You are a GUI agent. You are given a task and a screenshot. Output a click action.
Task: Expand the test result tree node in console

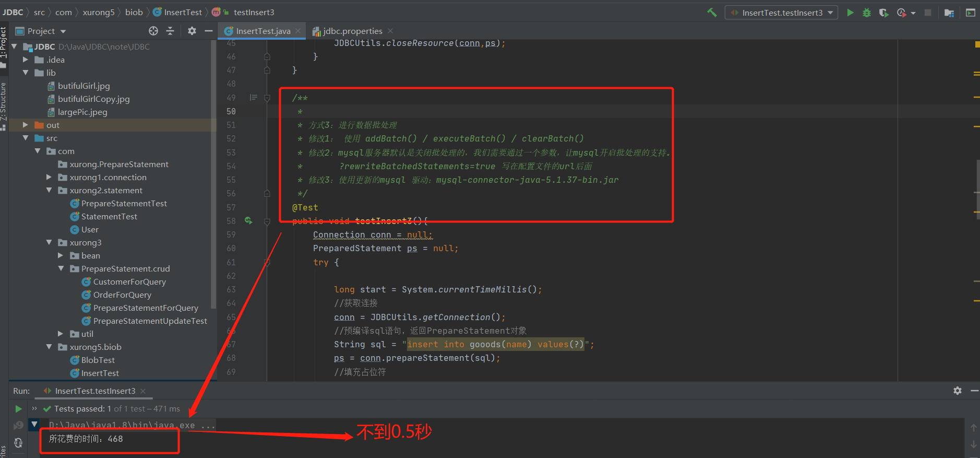(34, 424)
